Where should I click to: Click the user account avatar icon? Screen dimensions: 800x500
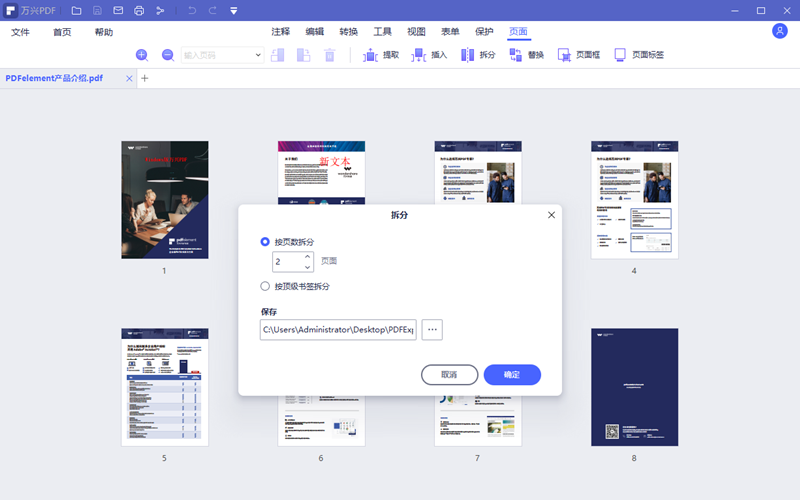(780, 31)
